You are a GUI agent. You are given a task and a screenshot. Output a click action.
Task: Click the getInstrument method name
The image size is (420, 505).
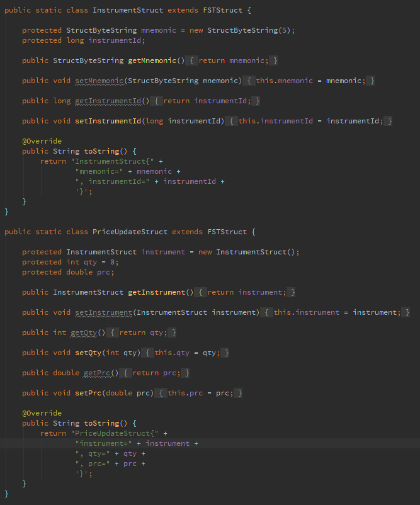click(157, 292)
